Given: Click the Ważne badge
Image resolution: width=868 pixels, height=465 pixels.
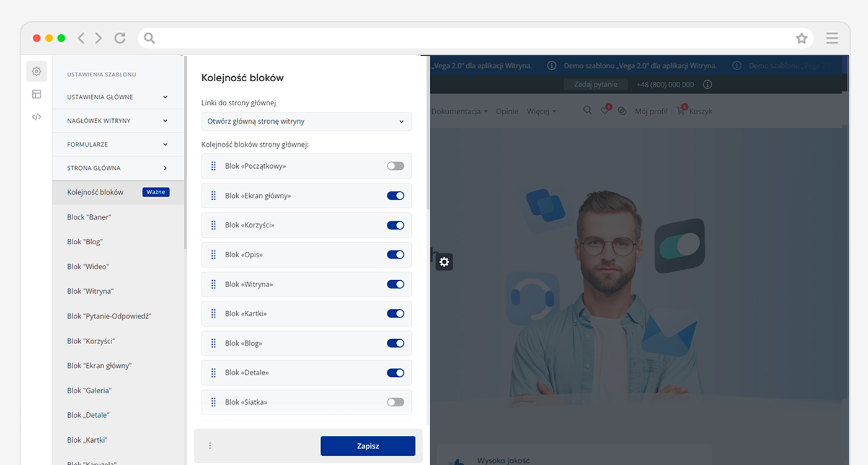Looking at the screenshot, I should [156, 192].
